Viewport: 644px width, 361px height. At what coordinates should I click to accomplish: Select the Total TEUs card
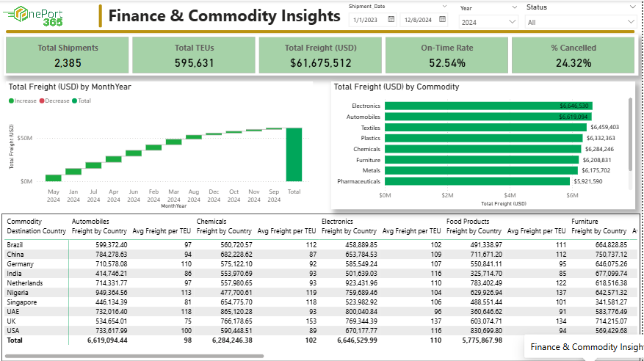pos(194,55)
